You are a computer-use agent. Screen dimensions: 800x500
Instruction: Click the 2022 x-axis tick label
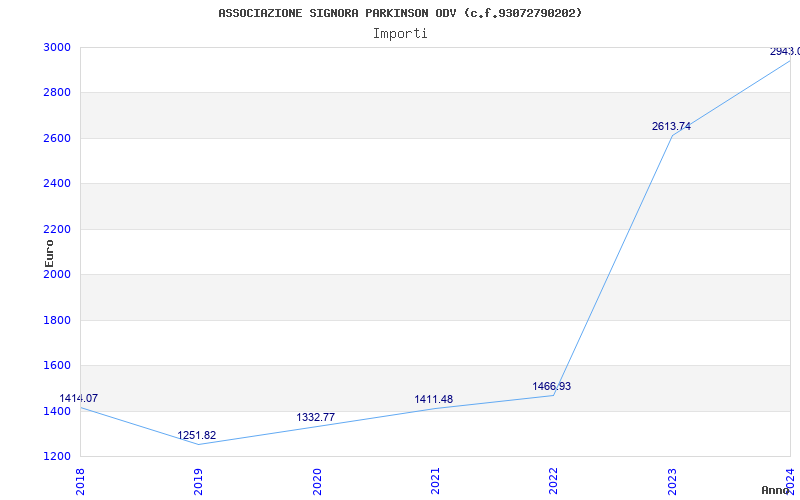pyautogui.click(x=553, y=480)
